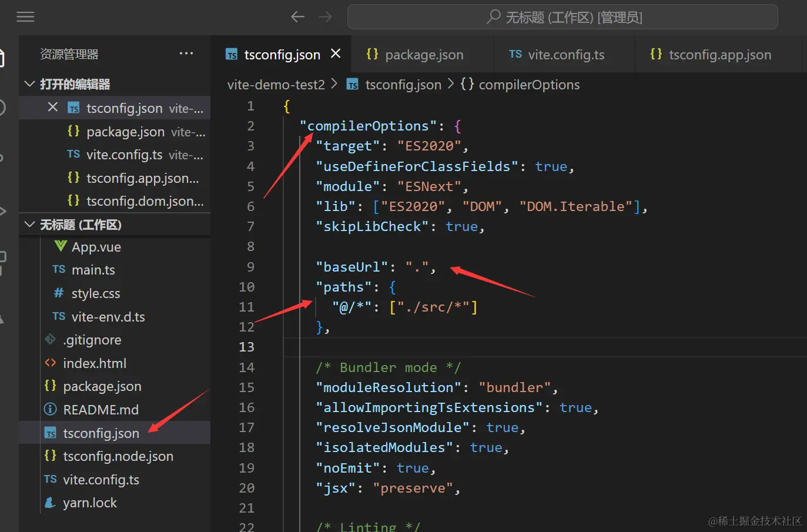Screen dimensions: 807x532
Task: Click the gem icon beside .gitignore
Action: 50,339
